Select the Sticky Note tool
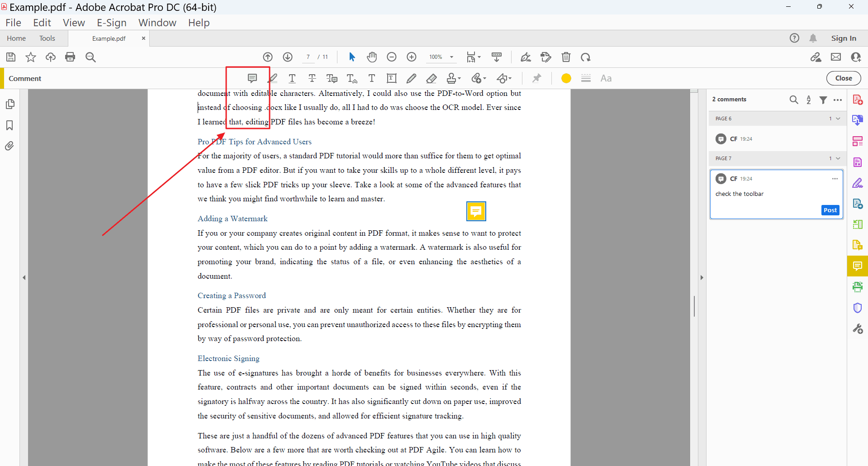 pos(252,78)
